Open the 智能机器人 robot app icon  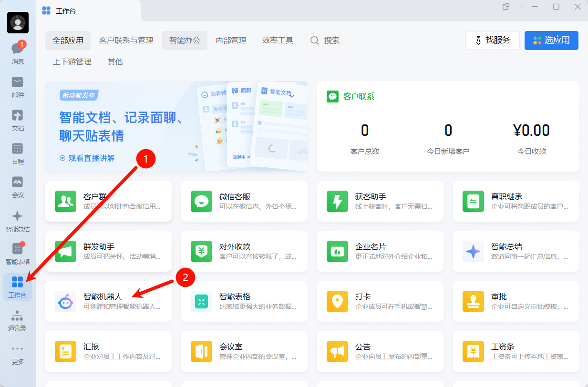pos(65,302)
